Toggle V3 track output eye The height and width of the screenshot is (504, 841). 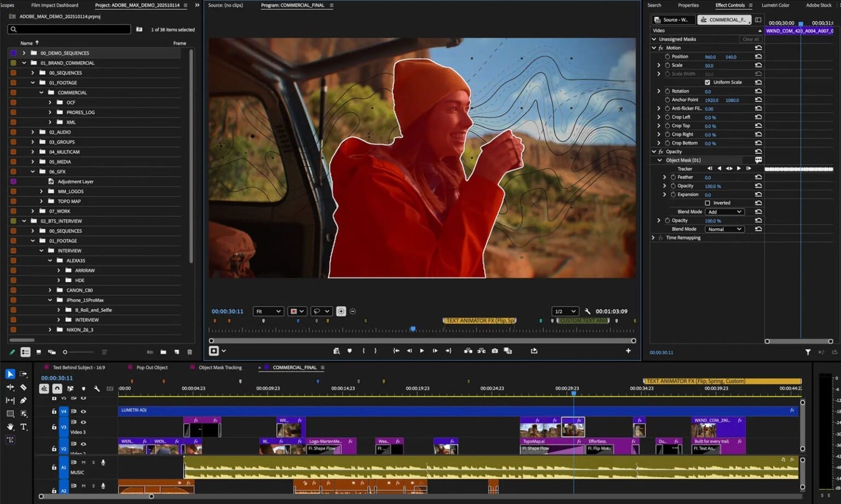[x=83, y=422]
